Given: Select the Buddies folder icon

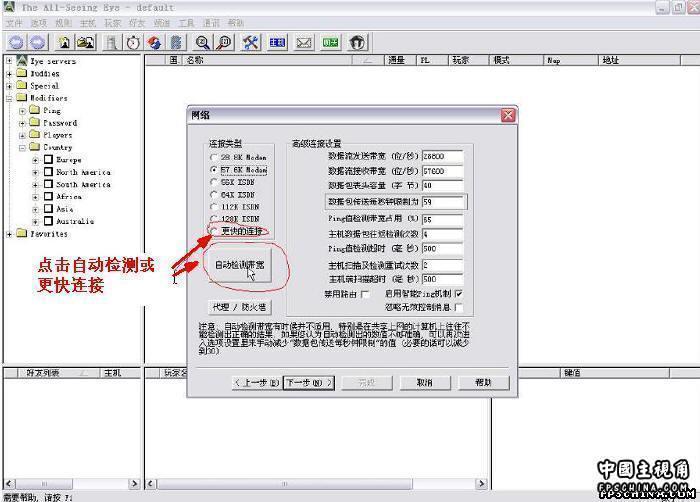Looking at the screenshot, I should tap(22, 73).
